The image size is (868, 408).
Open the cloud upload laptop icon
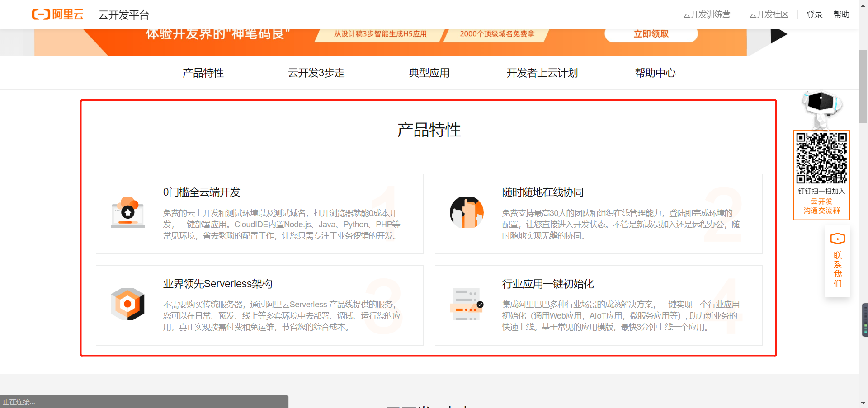(x=128, y=213)
